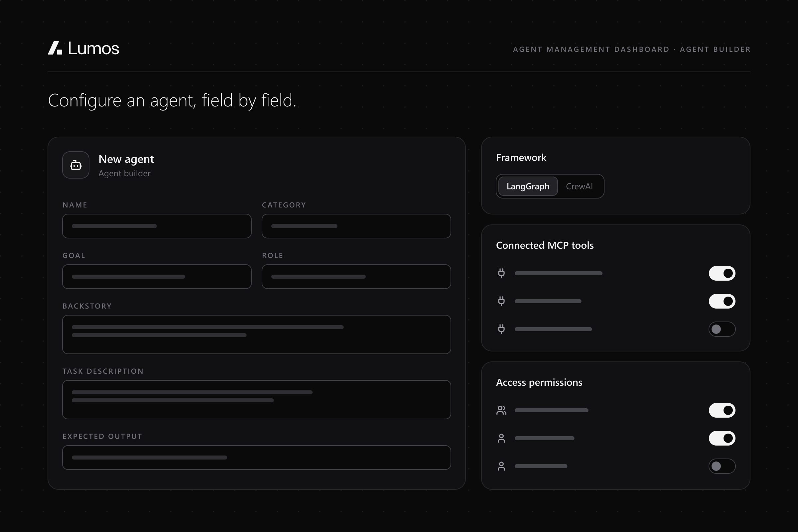
Task: Focus the Name input field
Action: (157, 226)
